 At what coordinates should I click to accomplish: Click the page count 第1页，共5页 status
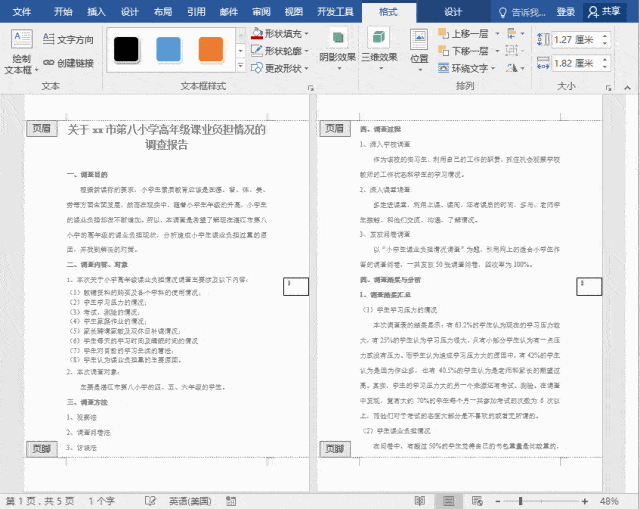tap(40, 501)
